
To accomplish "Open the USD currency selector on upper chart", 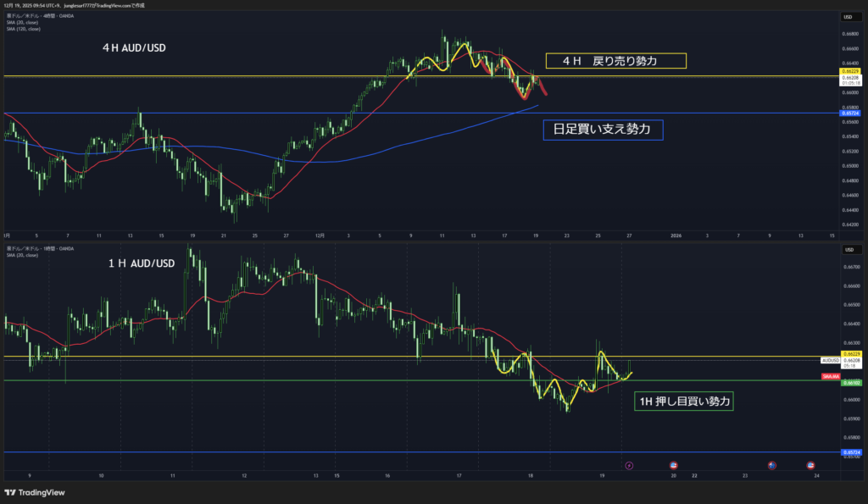I will (x=847, y=17).
